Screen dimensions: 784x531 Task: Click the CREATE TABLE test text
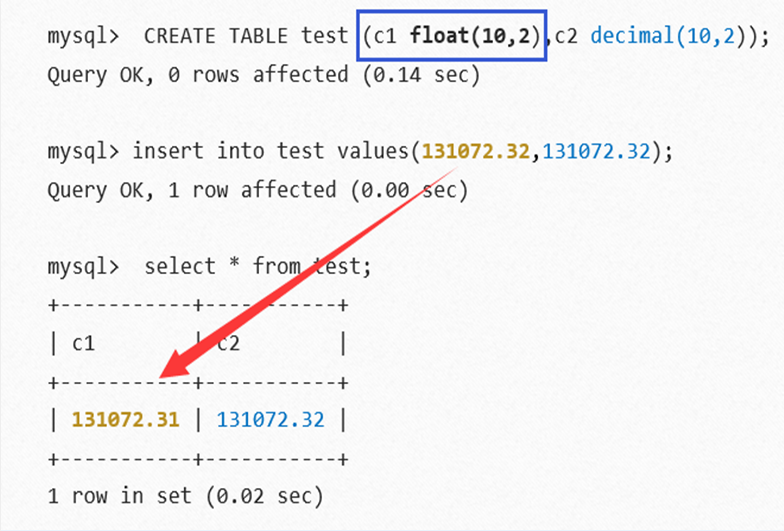(246, 37)
